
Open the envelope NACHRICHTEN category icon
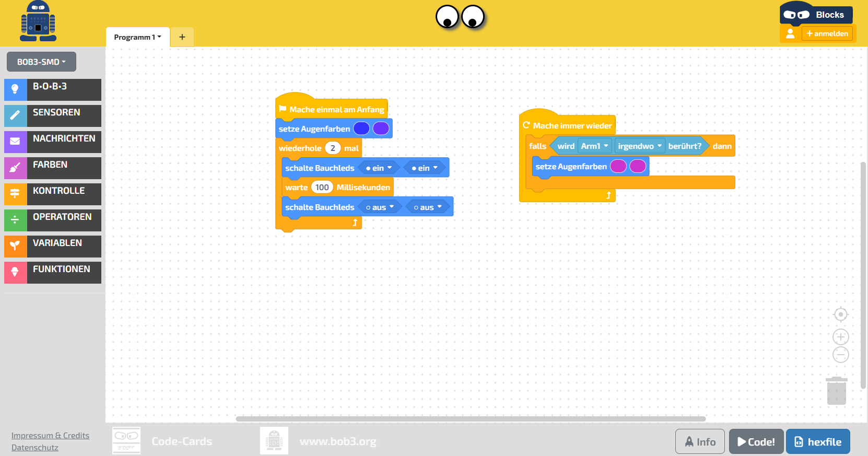(15, 142)
